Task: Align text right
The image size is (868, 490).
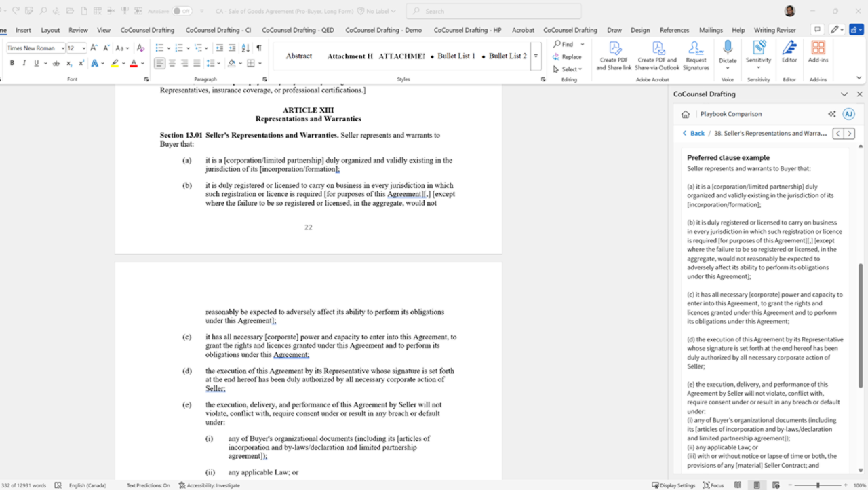Action: click(x=184, y=63)
